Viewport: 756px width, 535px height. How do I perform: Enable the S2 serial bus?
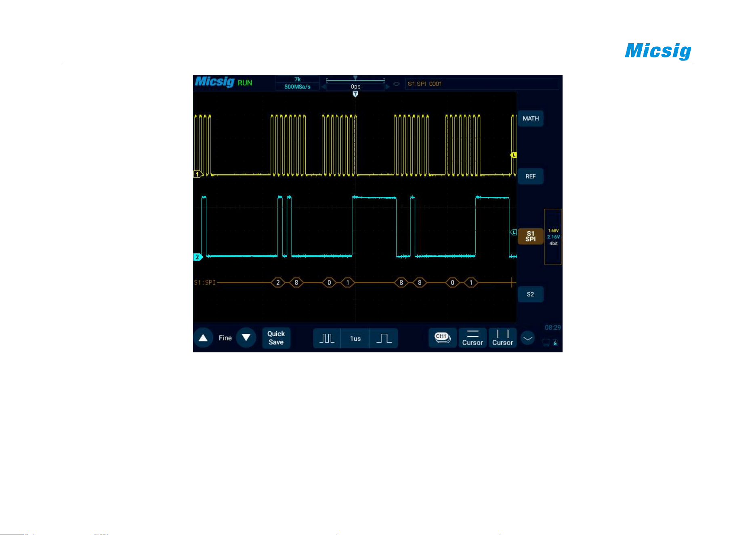531,294
